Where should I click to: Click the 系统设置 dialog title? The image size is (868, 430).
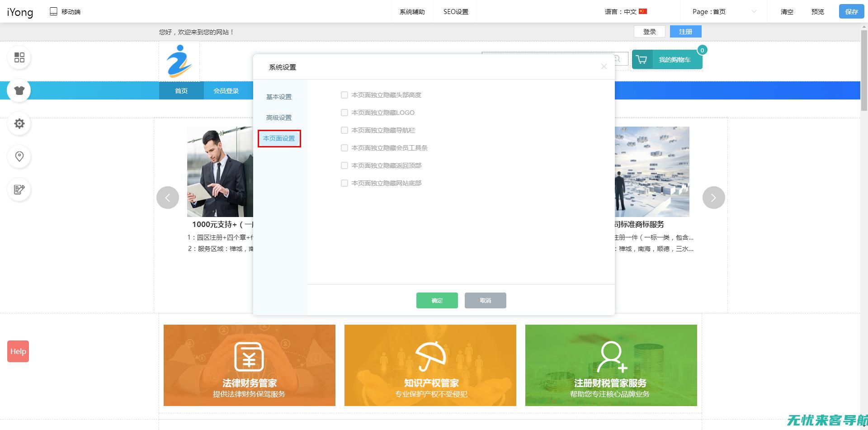click(x=283, y=67)
